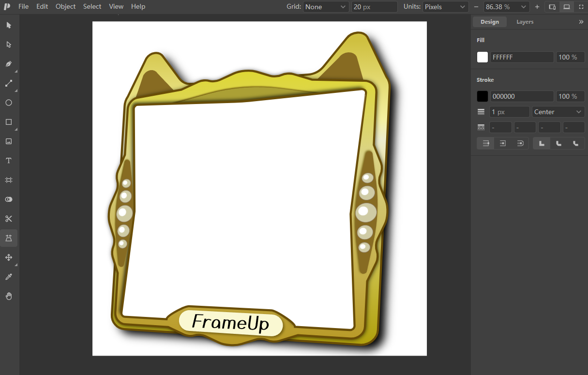Choose the Pan/move canvas arrows tool
This screenshot has width=588, height=375.
[x=9, y=257]
